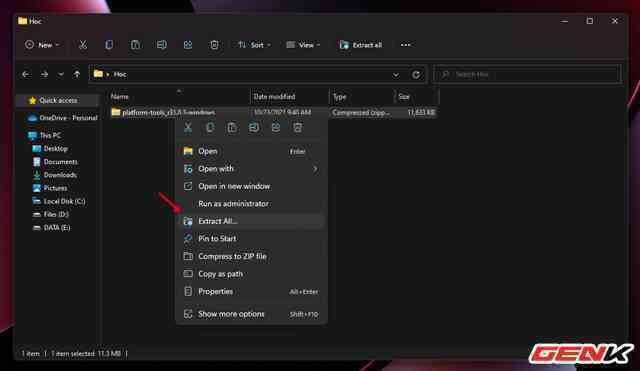Choose Extract All... in context menu
Image resolution: width=640 pixels, height=371 pixels.
tap(251, 221)
